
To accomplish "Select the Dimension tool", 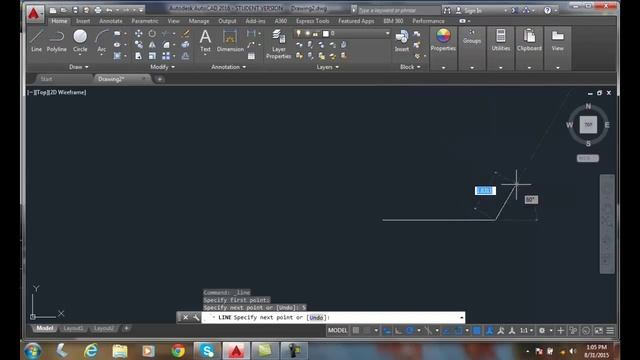I will click(230, 41).
